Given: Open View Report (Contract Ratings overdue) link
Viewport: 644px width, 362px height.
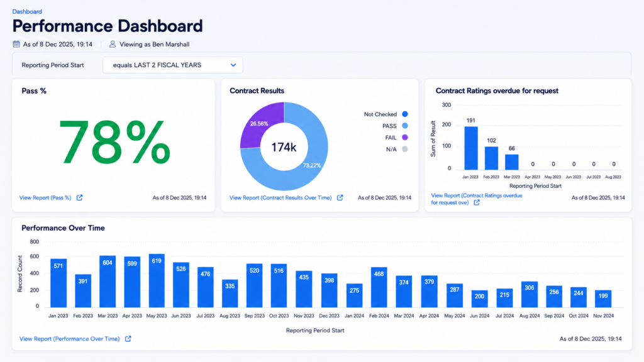Looking at the screenshot, I should (x=477, y=199).
